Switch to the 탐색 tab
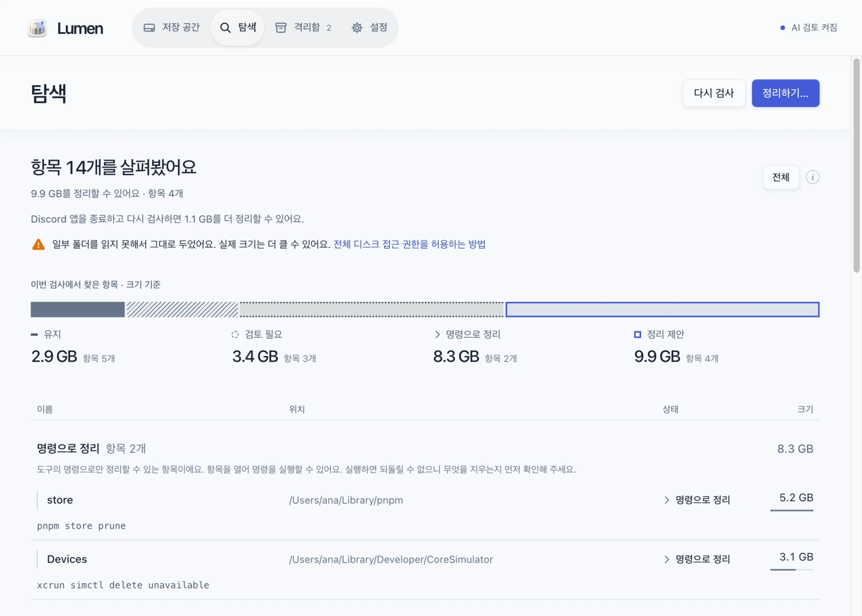This screenshot has height=616, width=862. tap(238, 27)
